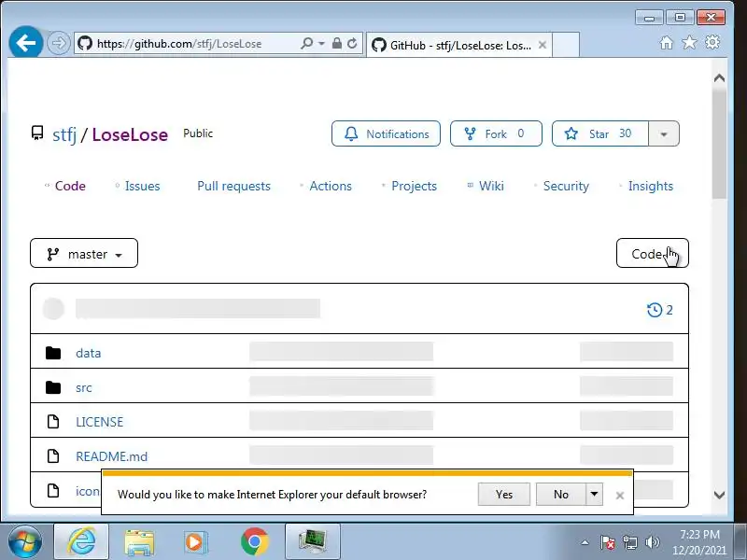Screen dimensions: 747x560
Task: Refresh the page with the reload icon
Action: (352, 43)
